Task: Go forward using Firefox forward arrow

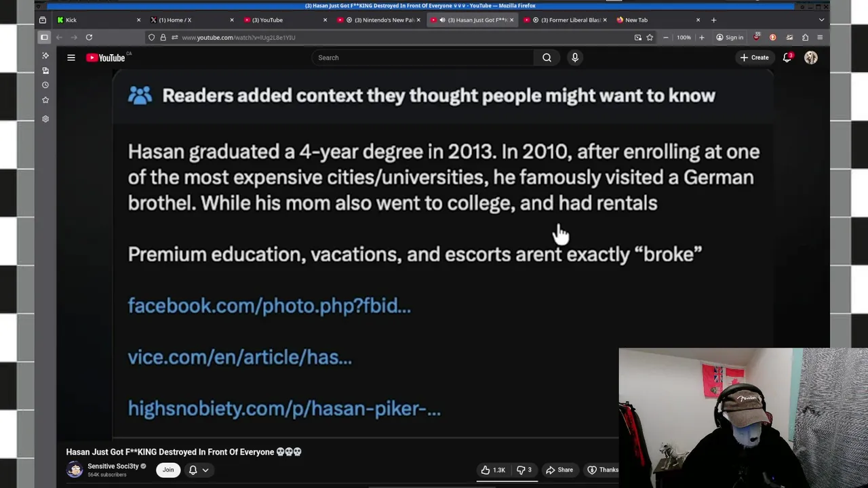Action: click(x=74, y=37)
